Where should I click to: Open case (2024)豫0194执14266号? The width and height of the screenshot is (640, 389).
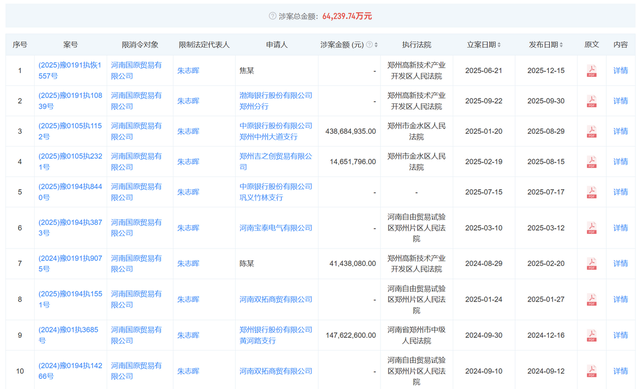pyautogui.click(x=70, y=371)
